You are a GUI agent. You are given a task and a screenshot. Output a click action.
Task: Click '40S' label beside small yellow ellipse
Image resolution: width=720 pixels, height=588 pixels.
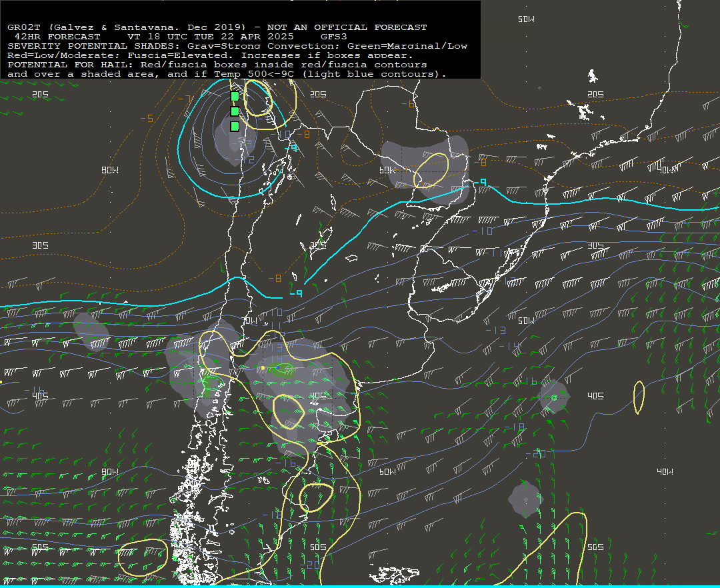click(595, 396)
